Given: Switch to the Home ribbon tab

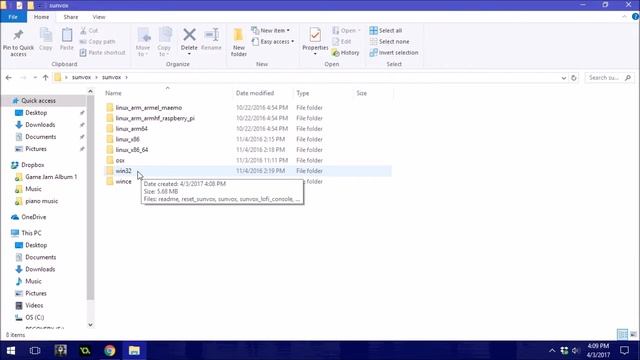Looking at the screenshot, I should pos(41,17).
